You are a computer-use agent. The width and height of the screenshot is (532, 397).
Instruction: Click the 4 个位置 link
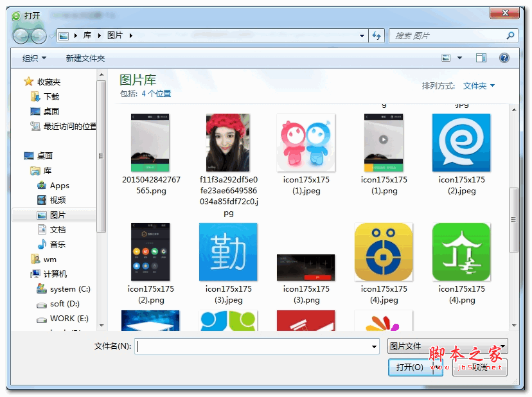[x=156, y=94]
